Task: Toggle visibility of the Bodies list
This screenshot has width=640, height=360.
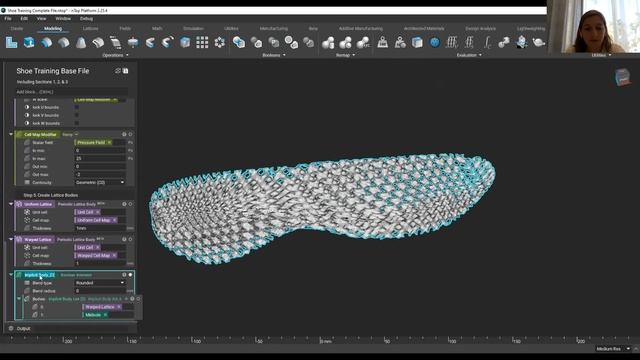Action: (x=138, y=299)
